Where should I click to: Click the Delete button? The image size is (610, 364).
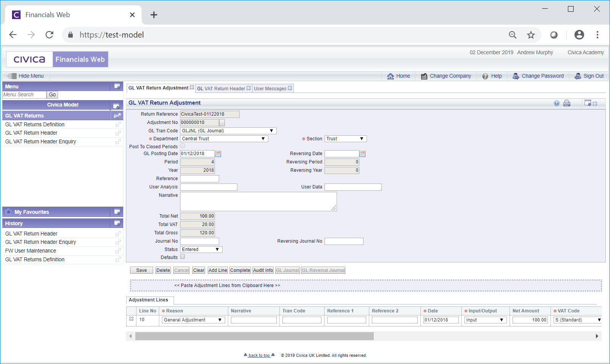point(163,270)
